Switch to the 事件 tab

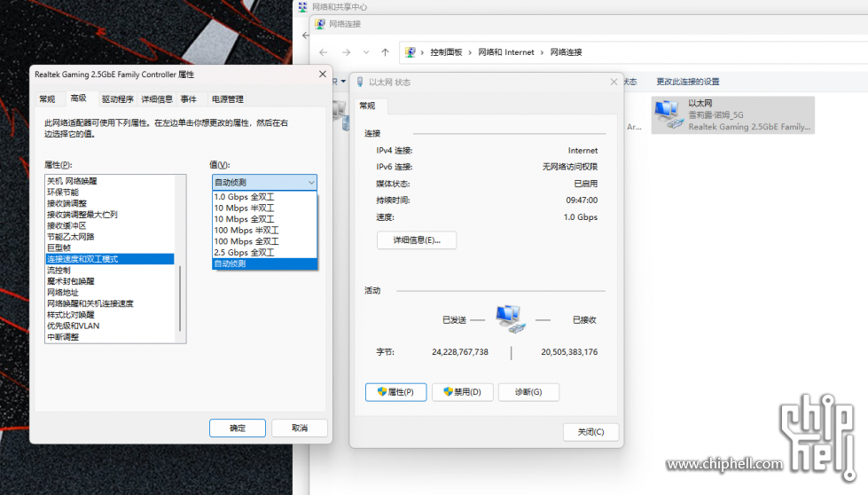click(x=189, y=99)
